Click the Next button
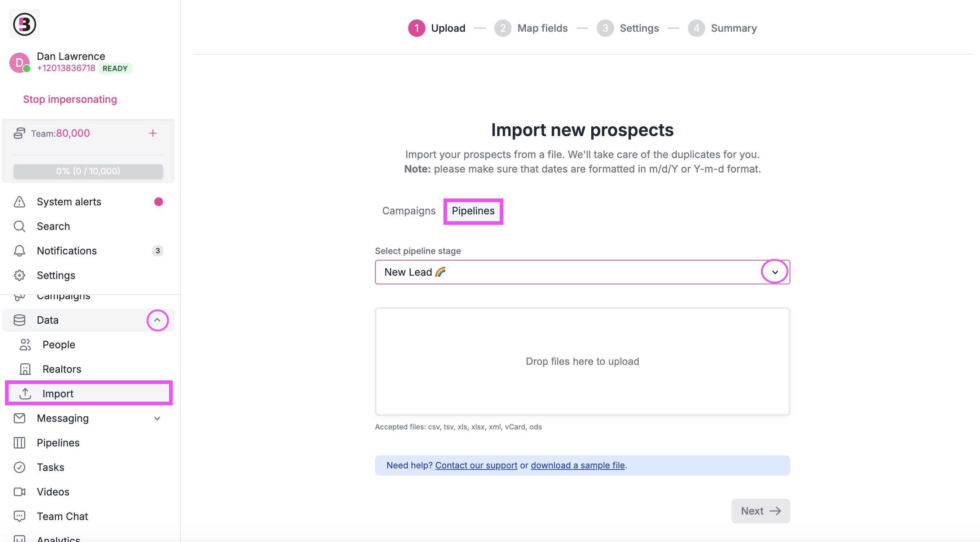This screenshot has width=980, height=542. [x=760, y=511]
